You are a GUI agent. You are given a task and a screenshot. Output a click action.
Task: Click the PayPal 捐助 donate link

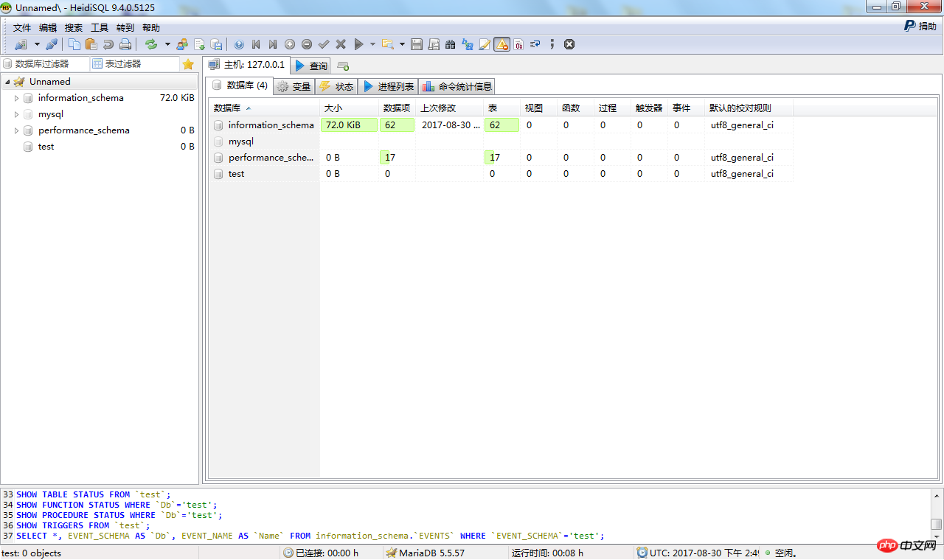click(x=920, y=26)
